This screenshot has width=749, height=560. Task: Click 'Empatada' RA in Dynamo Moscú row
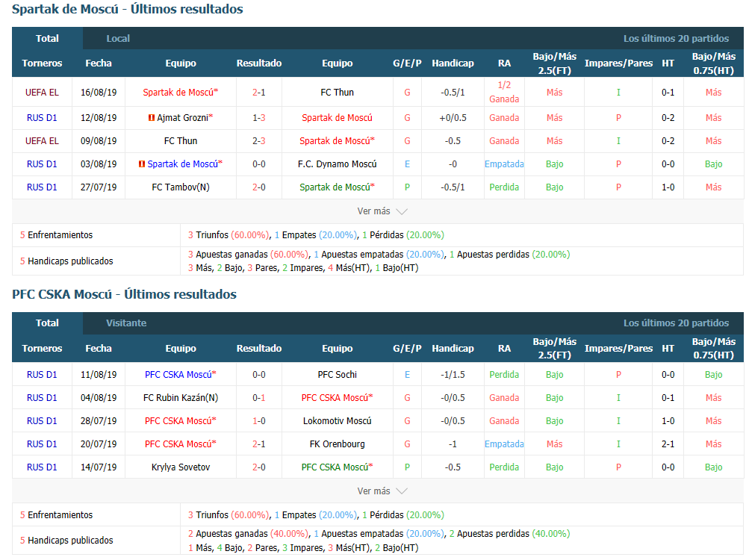tap(504, 164)
